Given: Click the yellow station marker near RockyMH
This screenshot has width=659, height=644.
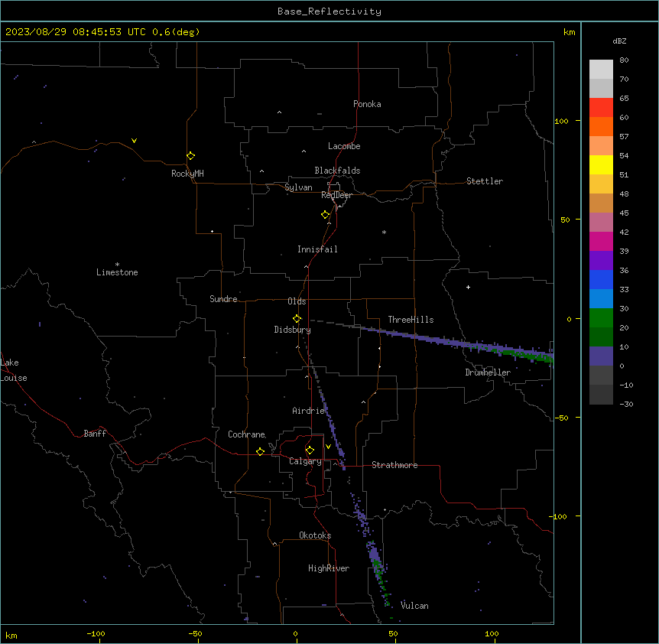Looking at the screenshot, I should [191, 156].
